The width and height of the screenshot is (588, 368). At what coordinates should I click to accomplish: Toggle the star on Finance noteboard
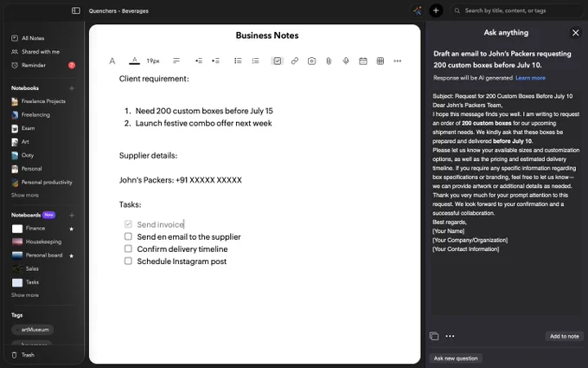[x=71, y=229]
